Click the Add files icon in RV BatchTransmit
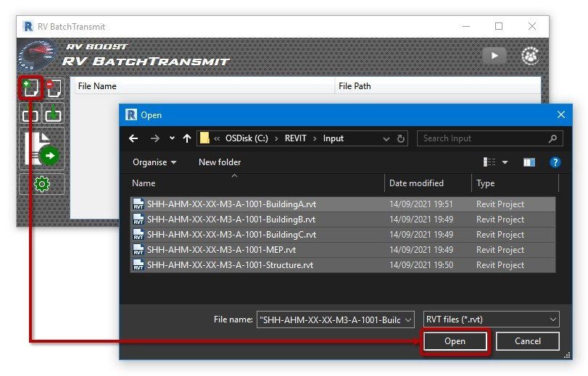This screenshot has width=588, height=376. (30, 88)
